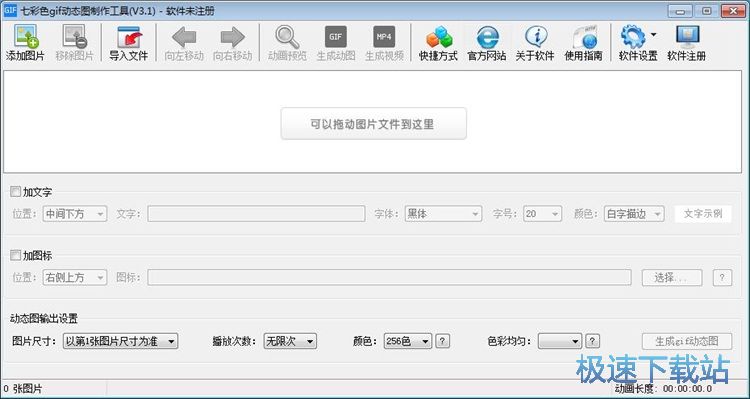The width and height of the screenshot is (750, 399).
Task: Click the 可以拖动图片文件到这里 drop button
Action: 374,124
